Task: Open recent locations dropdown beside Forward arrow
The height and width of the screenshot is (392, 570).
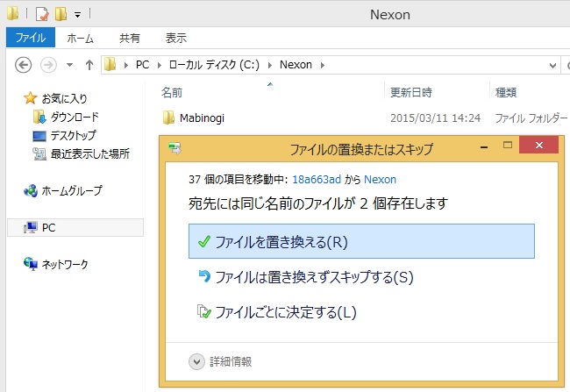Action: 69,66
